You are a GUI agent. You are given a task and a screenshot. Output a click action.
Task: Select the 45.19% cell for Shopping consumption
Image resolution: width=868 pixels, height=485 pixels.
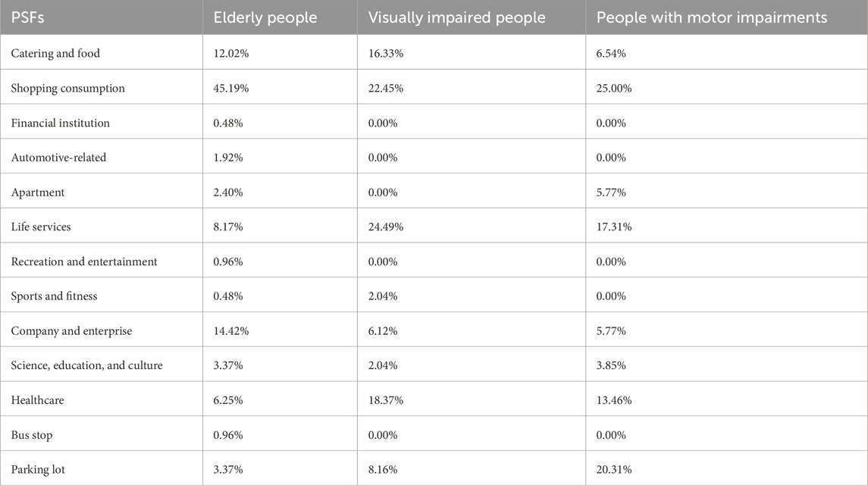tap(231, 88)
